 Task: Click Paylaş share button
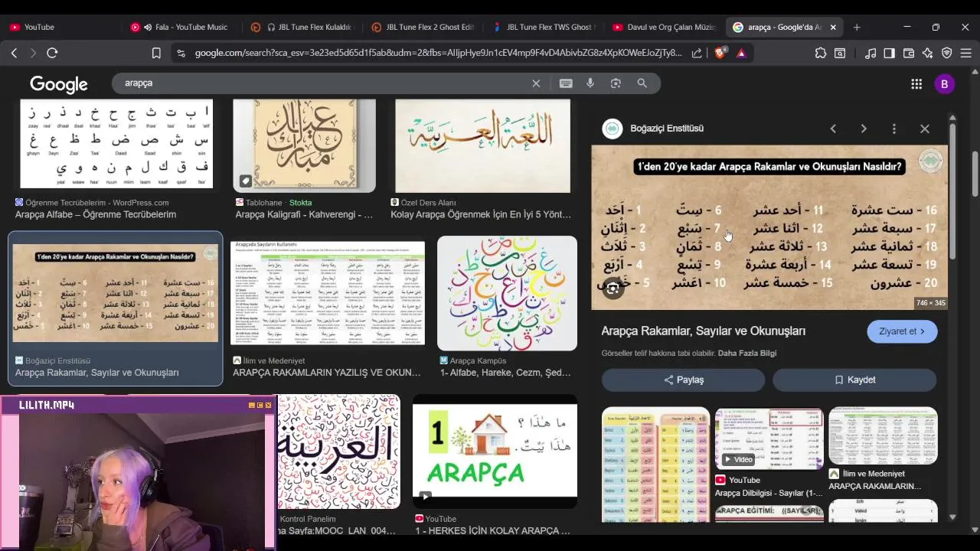[x=683, y=380]
